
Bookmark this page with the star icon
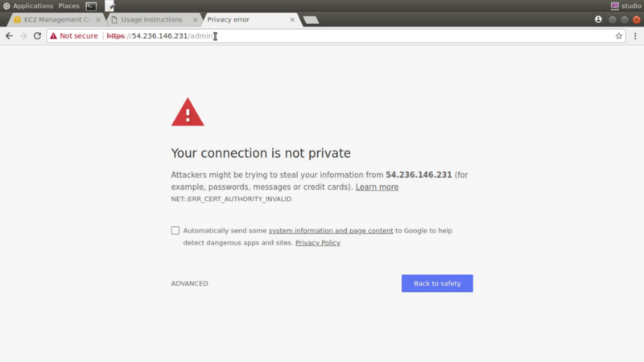tap(618, 36)
